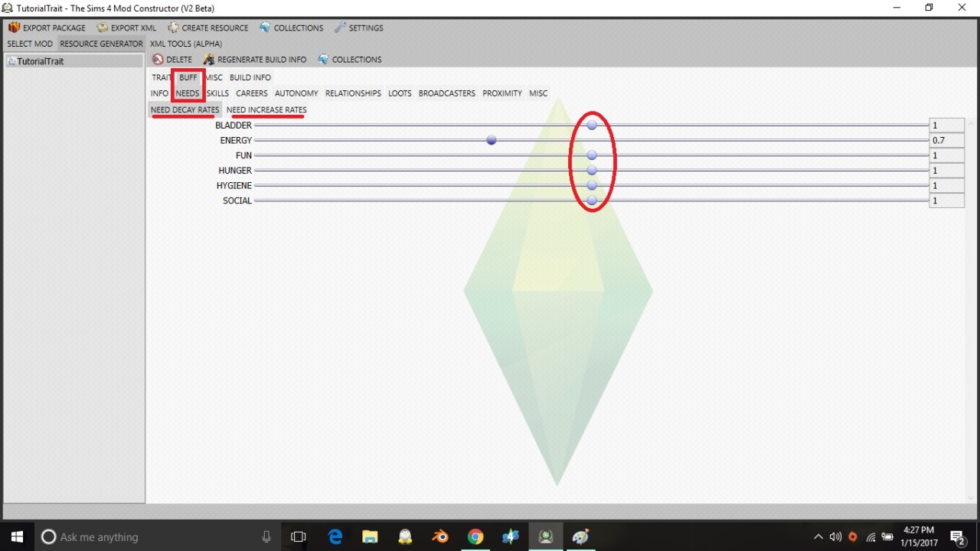Click the Bladder slider handle
The height and width of the screenshot is (551, 980).
(x=592, y=125)
